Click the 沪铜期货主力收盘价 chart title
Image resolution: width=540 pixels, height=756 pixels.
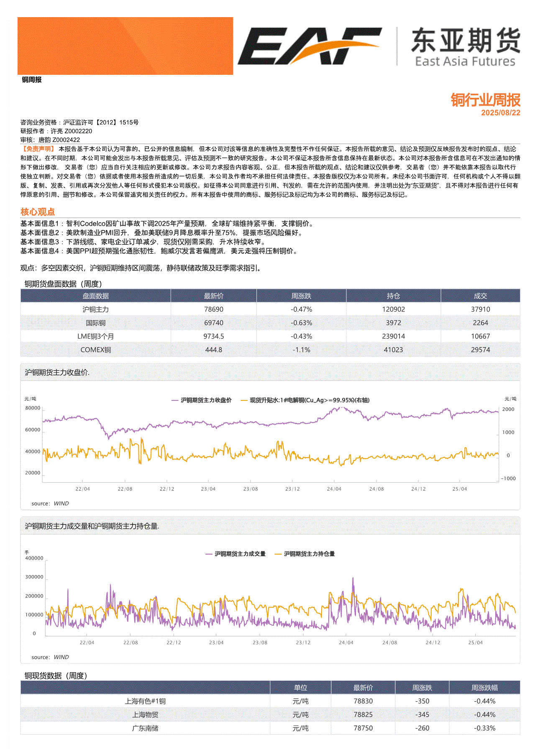click(57, 372)
